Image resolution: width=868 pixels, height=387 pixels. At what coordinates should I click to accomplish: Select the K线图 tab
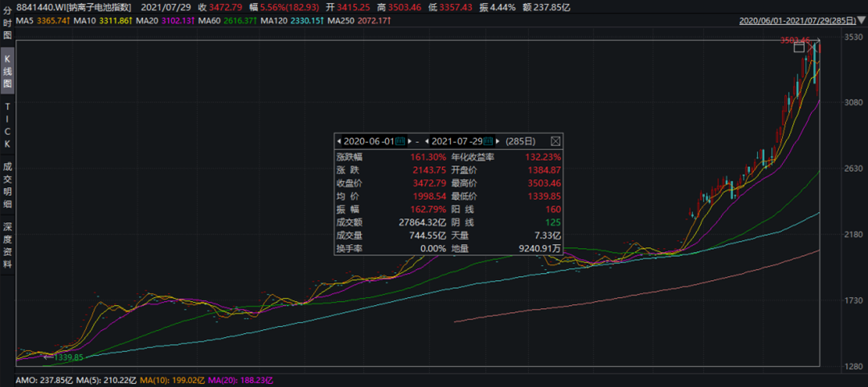[x=7, y=71]
